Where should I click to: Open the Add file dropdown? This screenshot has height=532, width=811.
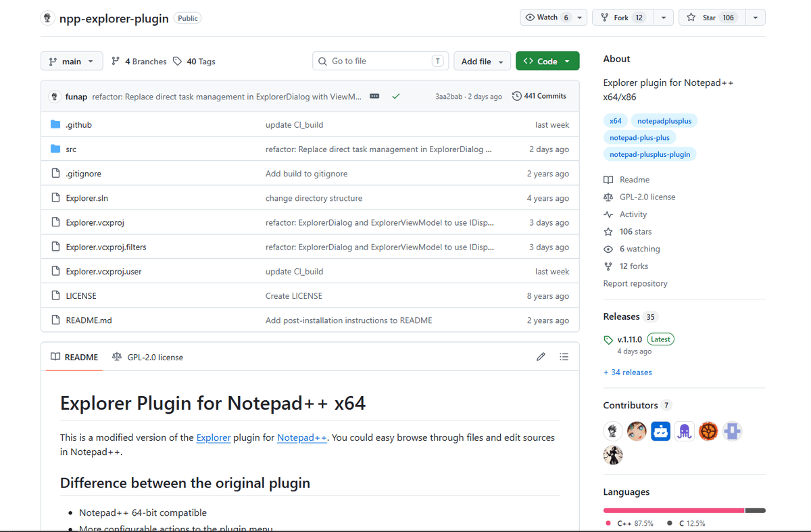click(x=482, y=62)
